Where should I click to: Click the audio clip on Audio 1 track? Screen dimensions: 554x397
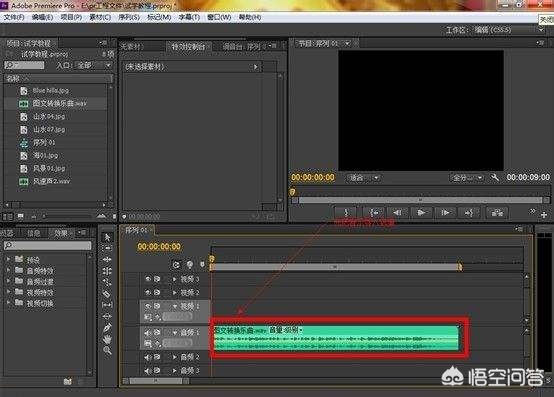[x=336, y=338]
